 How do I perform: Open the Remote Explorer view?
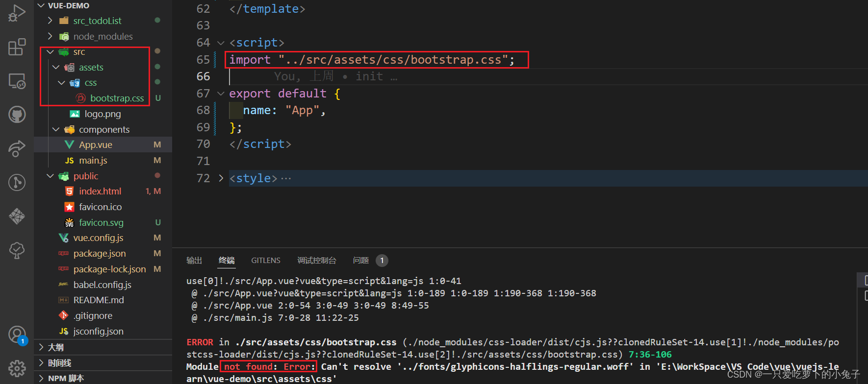pyautogui.click(x=17, y=81)
